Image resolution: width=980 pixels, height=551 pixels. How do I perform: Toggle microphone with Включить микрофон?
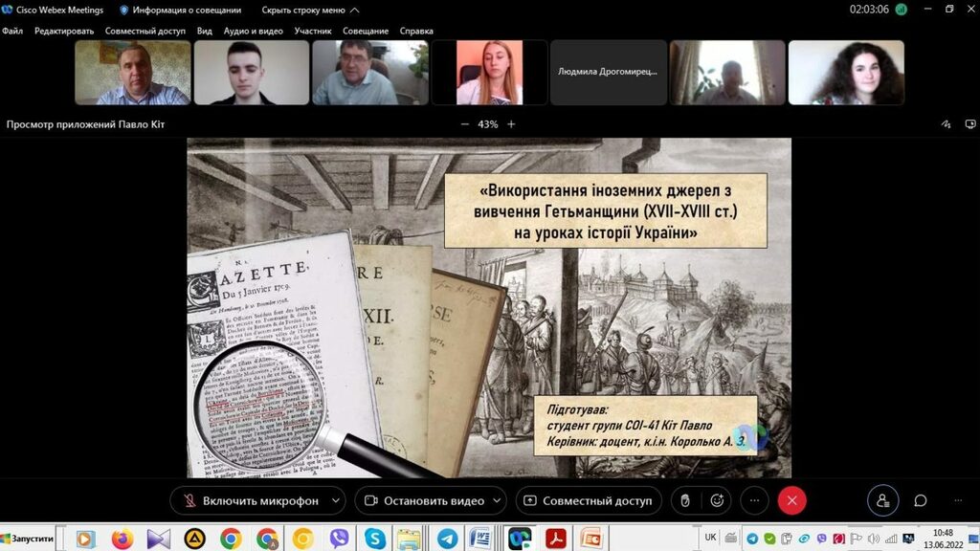[249, 500]
